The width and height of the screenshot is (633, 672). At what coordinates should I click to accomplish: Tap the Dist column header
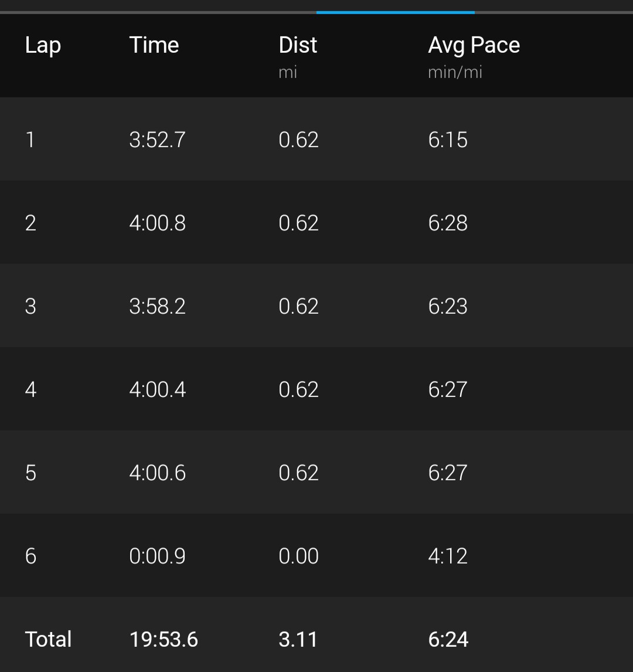[298, 45]
